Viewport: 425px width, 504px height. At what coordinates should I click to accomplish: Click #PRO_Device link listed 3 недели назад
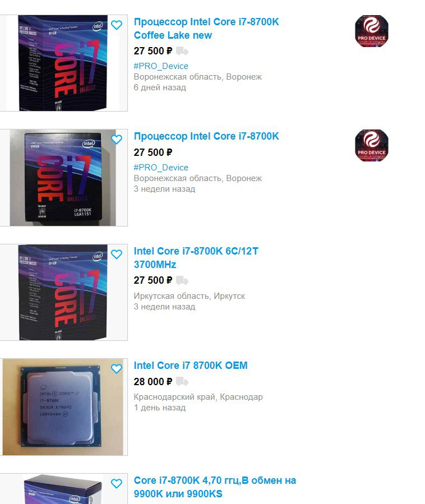[x=161, y=168]
